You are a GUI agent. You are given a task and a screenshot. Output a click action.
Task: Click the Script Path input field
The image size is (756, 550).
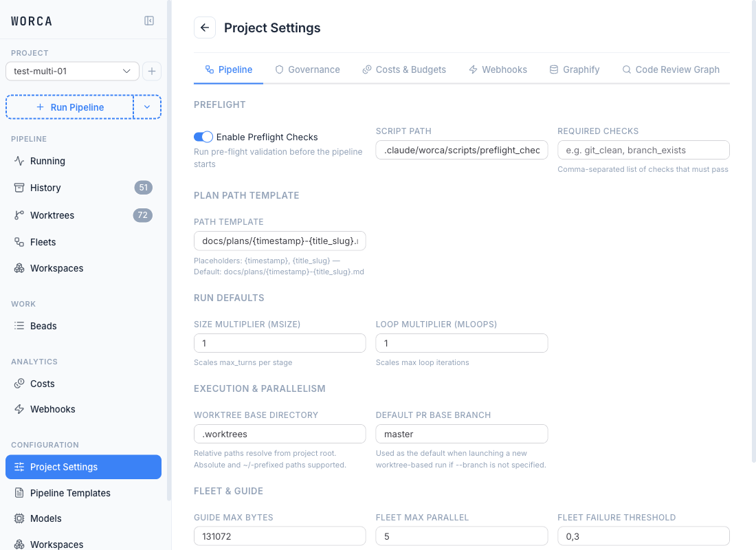pyautogui.click(x=461, y=150)
